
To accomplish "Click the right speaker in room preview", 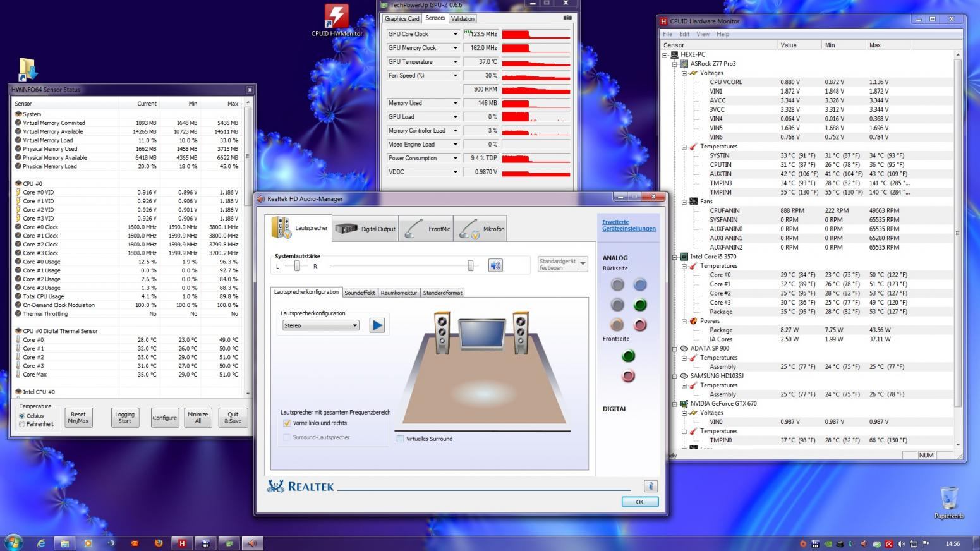I will pyautogui.click(x=521, y=332).
